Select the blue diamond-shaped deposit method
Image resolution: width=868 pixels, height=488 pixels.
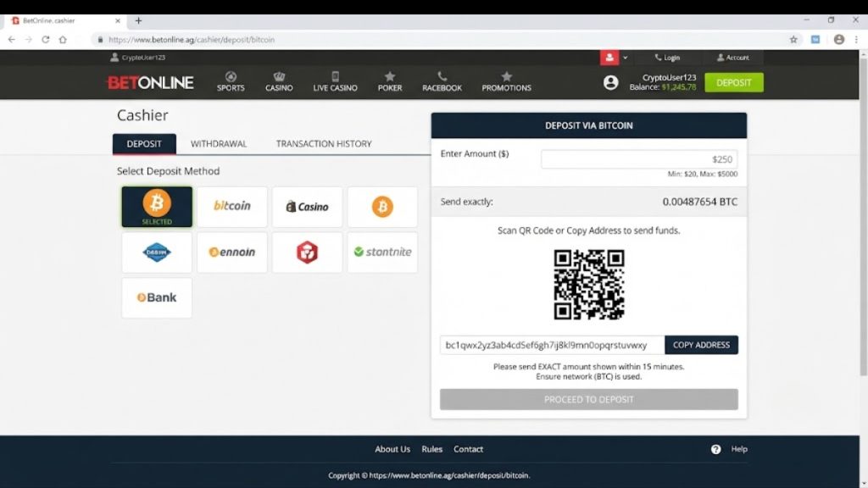(x=157, y=252)
